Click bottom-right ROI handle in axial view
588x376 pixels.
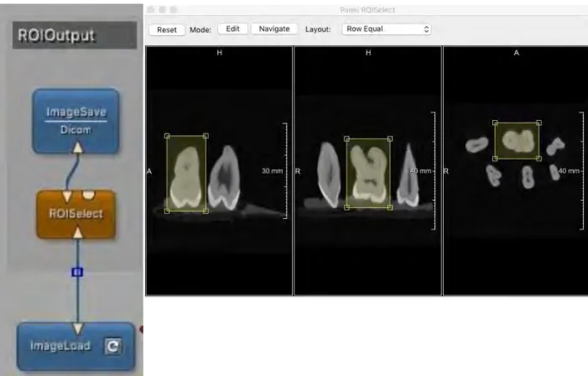tap(539, 159)
